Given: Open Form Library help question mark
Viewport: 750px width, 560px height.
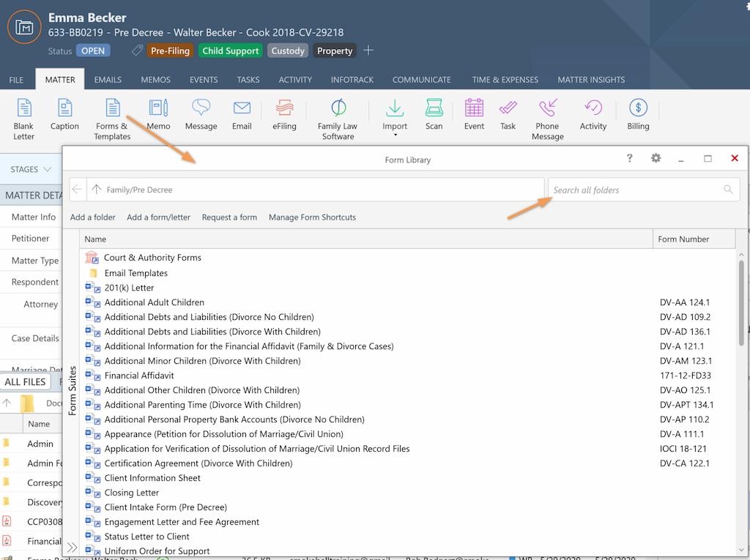Looking at the screenshot, I should [x=629, y=158].
